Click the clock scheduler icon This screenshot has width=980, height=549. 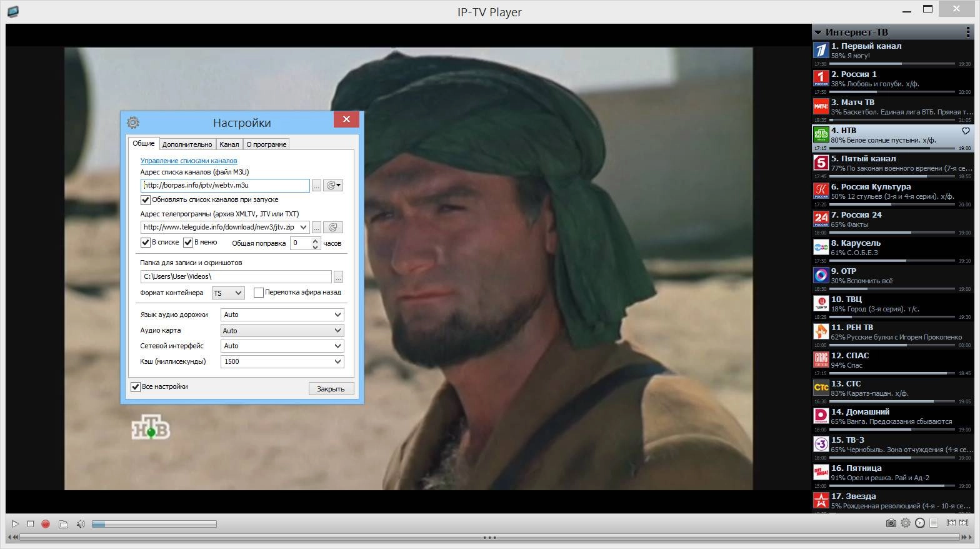point(920,523)
